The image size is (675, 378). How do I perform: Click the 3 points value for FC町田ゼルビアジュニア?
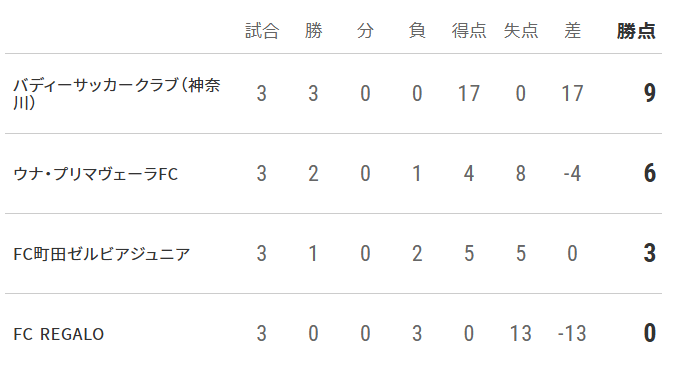(x=650, y=254)
